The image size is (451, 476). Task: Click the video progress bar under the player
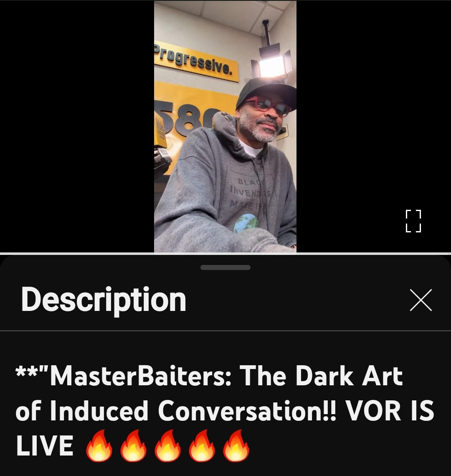tap(225, 254)
